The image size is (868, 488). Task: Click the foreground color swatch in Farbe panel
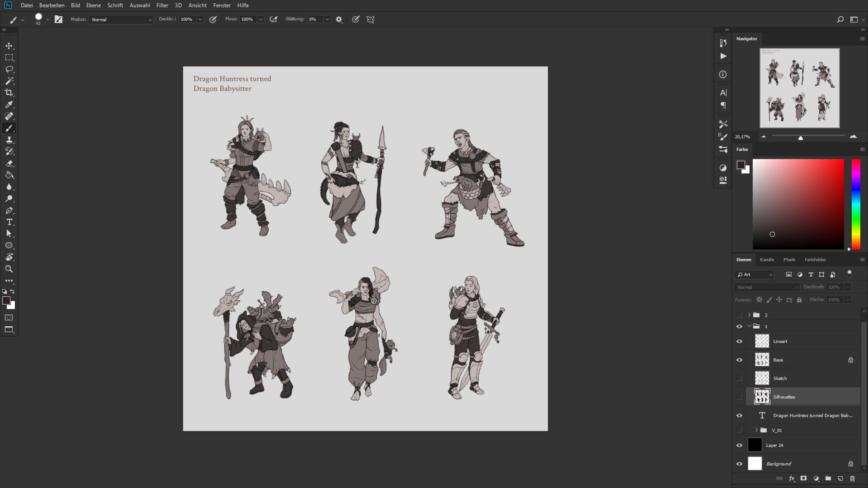(741, 165)
